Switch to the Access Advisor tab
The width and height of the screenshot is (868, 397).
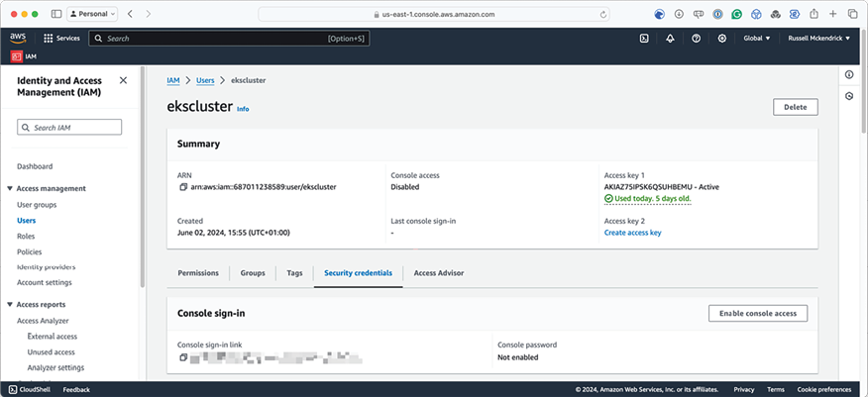(x=439, y=273)
